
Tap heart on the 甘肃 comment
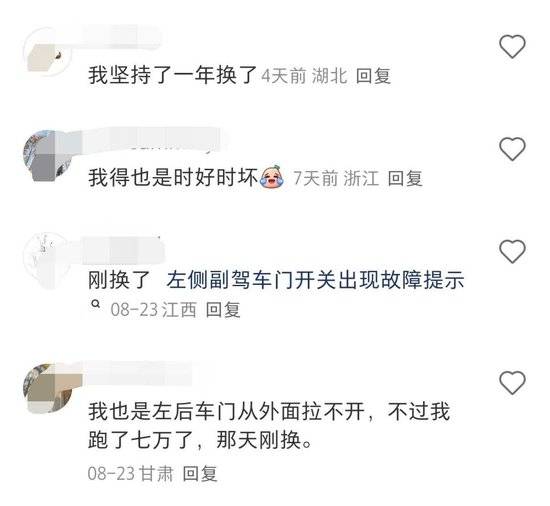click(512, 382)
